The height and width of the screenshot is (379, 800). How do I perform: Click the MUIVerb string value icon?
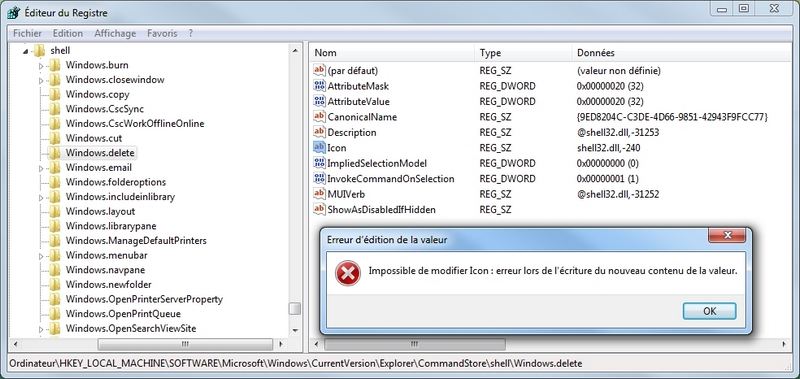(x=319, y=194)
